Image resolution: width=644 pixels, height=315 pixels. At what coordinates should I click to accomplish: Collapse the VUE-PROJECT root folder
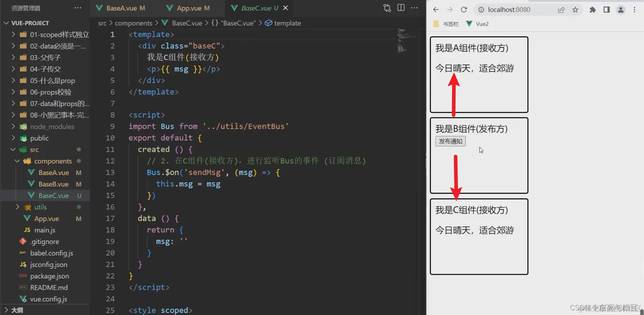(6, 23)
